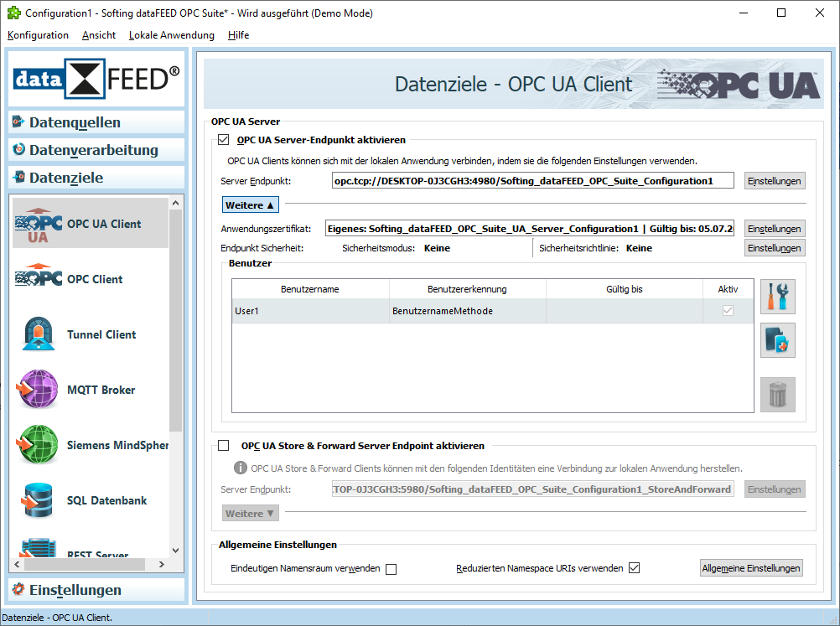Close the dataFEED OPC Suite window

tap(820, 13)
